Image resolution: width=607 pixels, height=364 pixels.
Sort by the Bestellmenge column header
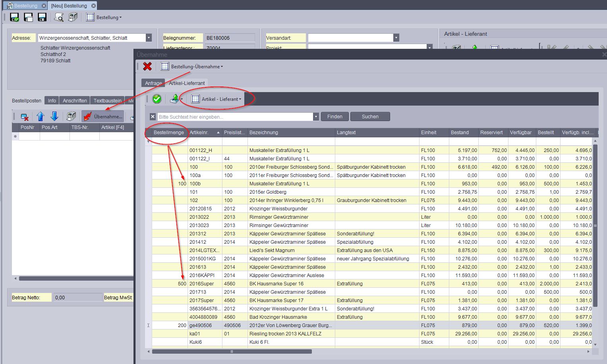pyautogui.click(x=170, y=132)
